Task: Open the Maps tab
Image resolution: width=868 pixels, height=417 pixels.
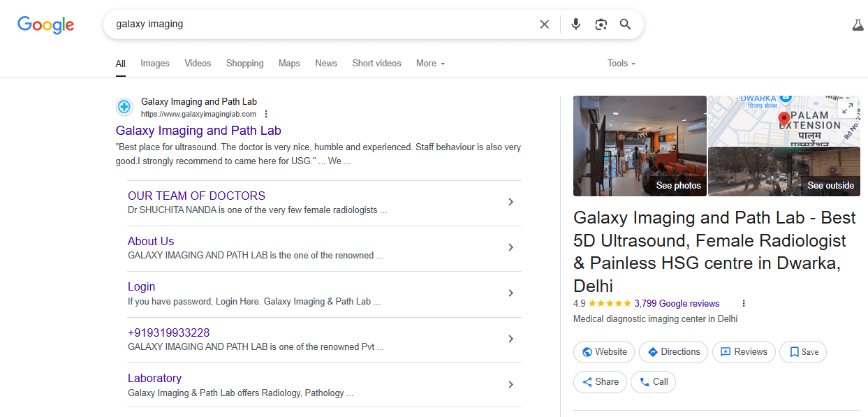Action: (289, 64)
